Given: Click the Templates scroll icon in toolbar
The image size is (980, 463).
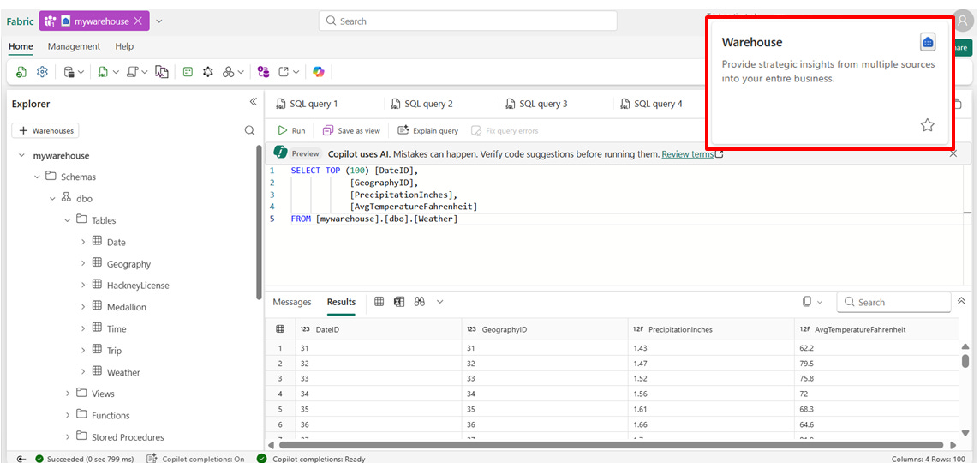Looking at the screenshot, I should (132, 72).
